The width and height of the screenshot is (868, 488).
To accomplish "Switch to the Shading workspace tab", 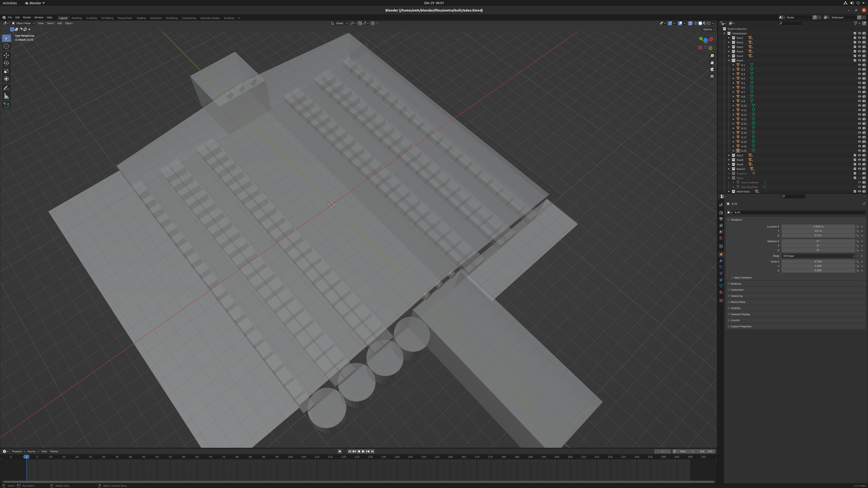I will coord(141,18).
